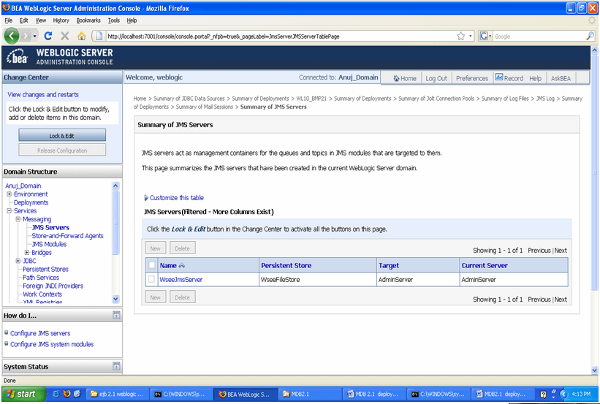The width and height of the screenshot is (600, 404).
Task: Open Configure JMS system modules help link
Action: tap(52, 344)
